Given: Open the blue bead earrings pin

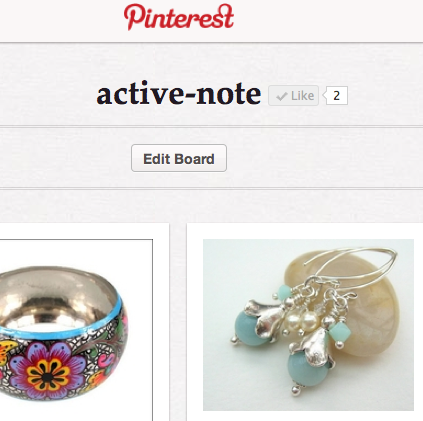Looking at the screenshot, I should (x=308, y=325).
